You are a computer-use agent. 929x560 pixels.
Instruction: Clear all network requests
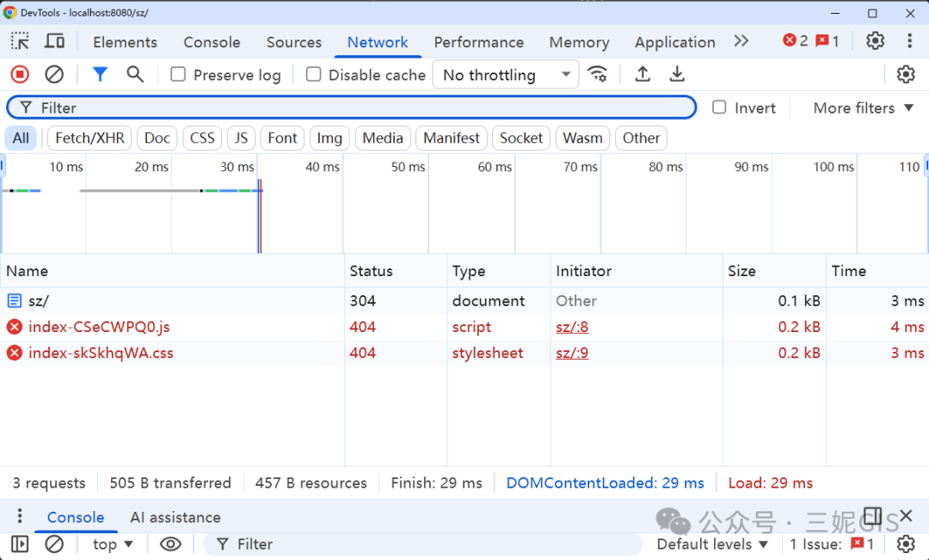tap(54, 75)
